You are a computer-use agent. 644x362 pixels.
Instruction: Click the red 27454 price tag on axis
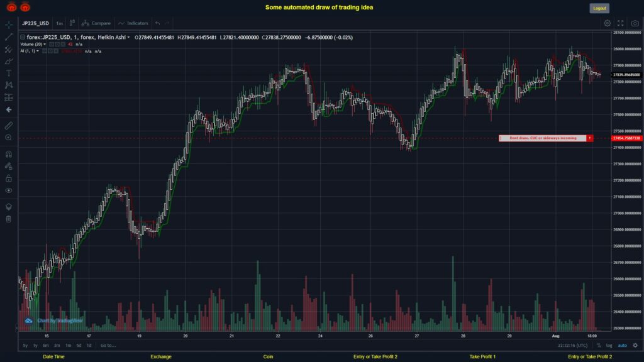[627, 138]
